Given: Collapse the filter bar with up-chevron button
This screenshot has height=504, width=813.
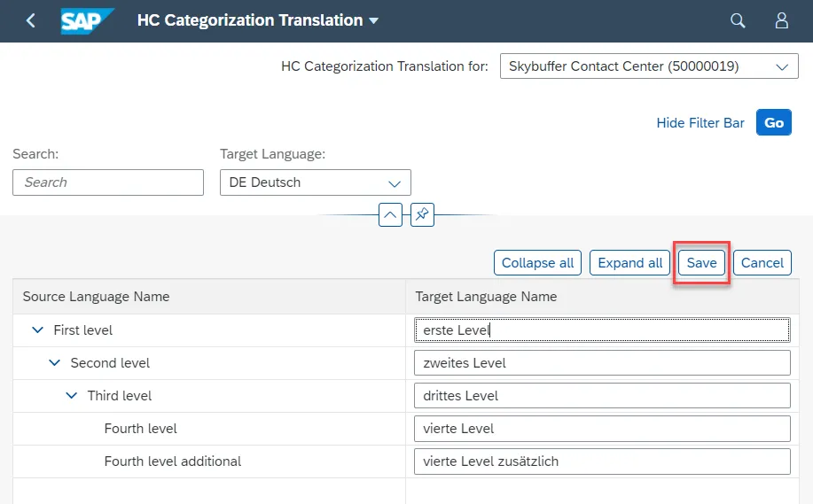Looking at the screenshot, I should pos(390,214).
